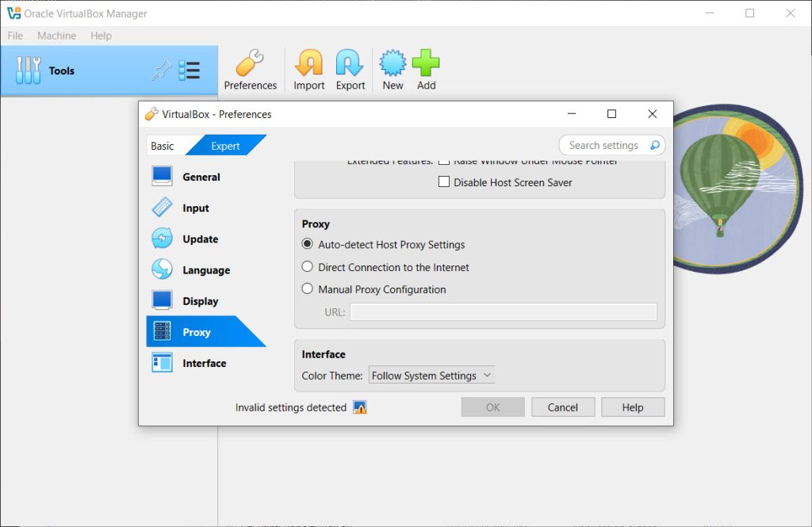812x527 pixels.
Task: Open the Color Theme dropdown
Action: coord(432,376)
